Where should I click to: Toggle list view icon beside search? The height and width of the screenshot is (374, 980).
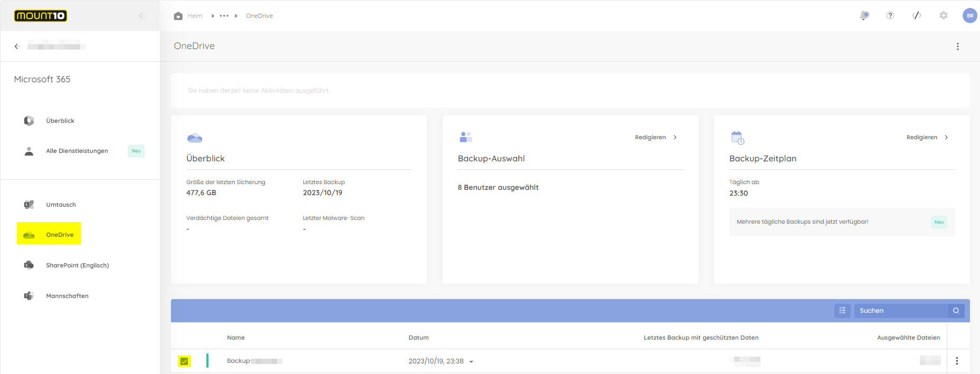pos(842,311)
